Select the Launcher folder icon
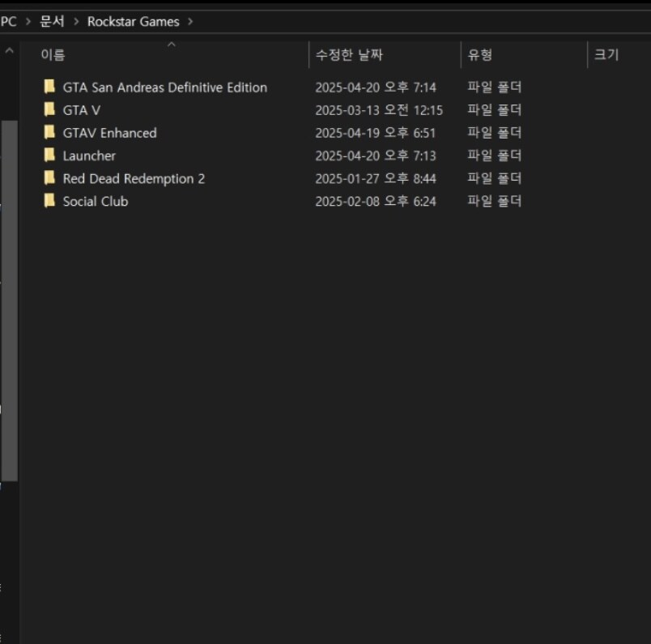The height and width of the screenshot is (644, 651). coord(50,155)
